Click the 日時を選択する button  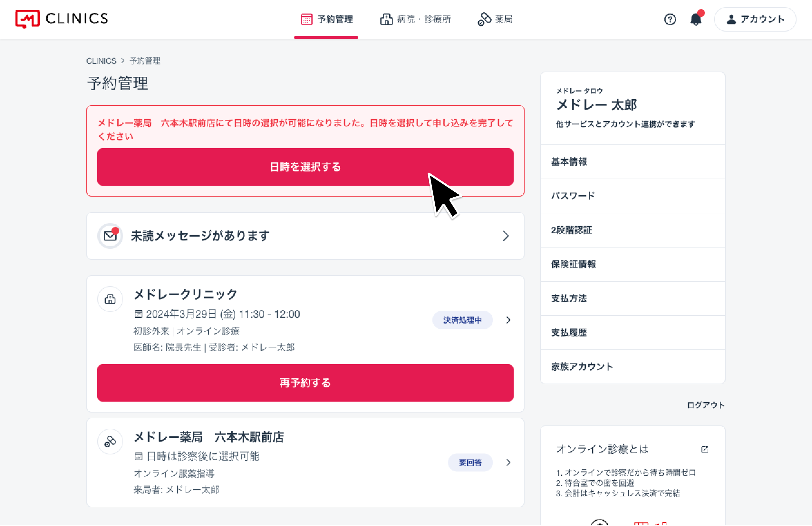point(305,167)
